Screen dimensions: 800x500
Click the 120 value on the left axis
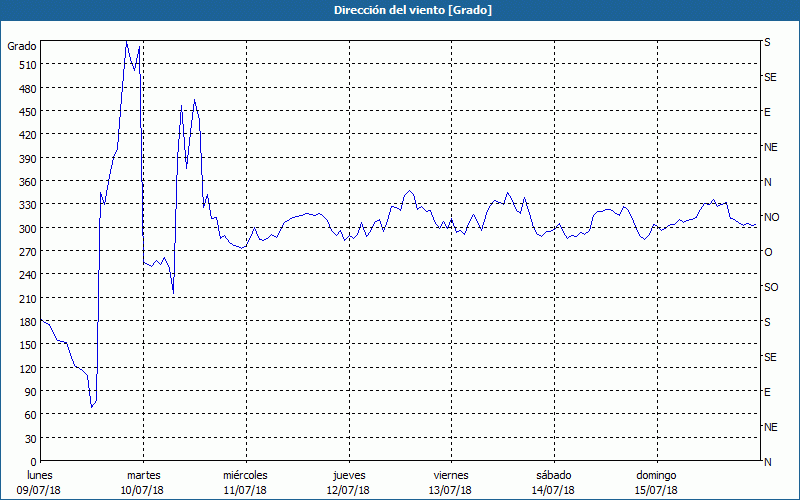tap(28, 368)
